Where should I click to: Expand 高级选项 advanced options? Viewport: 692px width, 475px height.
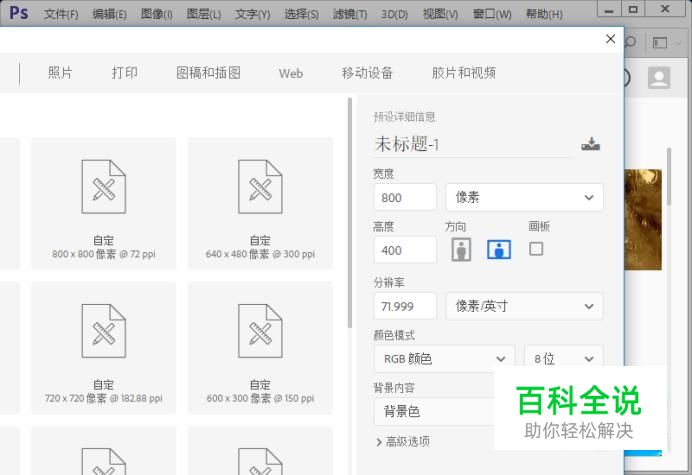(402, 441)
